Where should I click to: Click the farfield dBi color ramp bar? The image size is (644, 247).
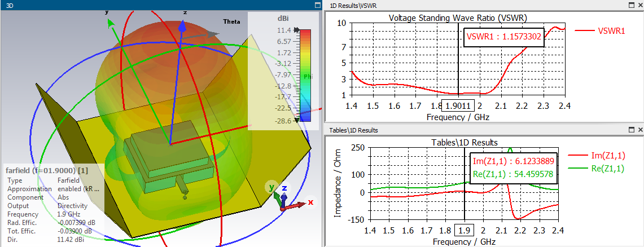[x=305, y=76]
